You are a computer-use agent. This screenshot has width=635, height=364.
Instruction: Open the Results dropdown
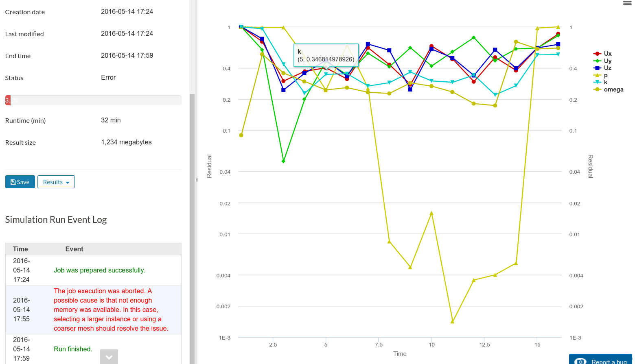pyautogui.click(x=56, y=182)
